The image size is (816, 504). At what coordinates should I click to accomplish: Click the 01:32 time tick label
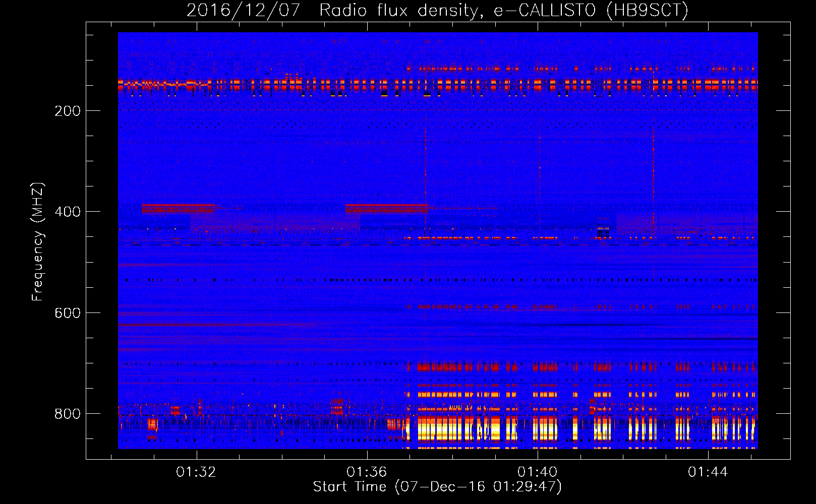pos(196,472)
